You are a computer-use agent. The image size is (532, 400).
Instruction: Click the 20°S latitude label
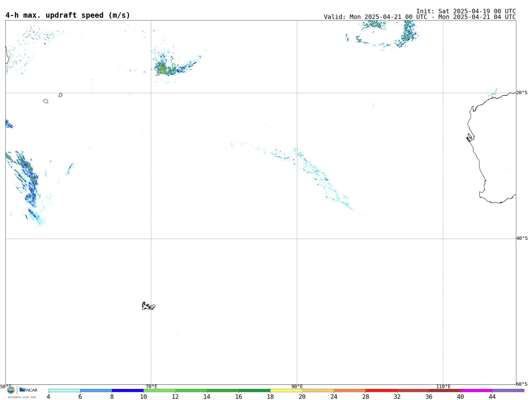(x=522, y=93)
